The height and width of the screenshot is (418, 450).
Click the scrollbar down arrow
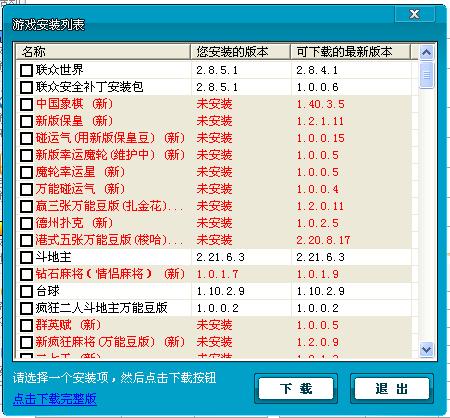[x=427, y=350]
